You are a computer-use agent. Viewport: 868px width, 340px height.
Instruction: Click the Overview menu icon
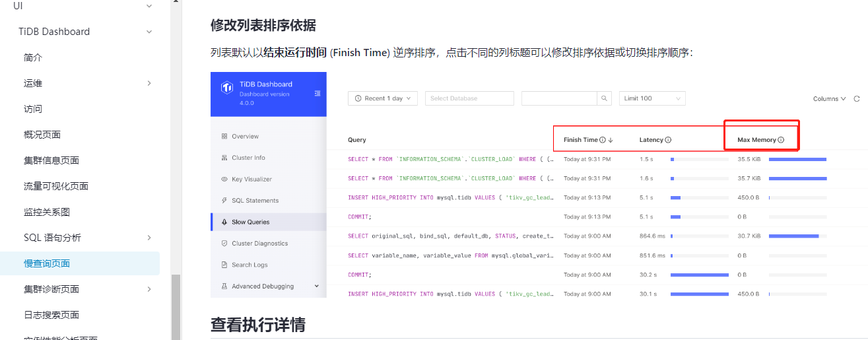224,137
